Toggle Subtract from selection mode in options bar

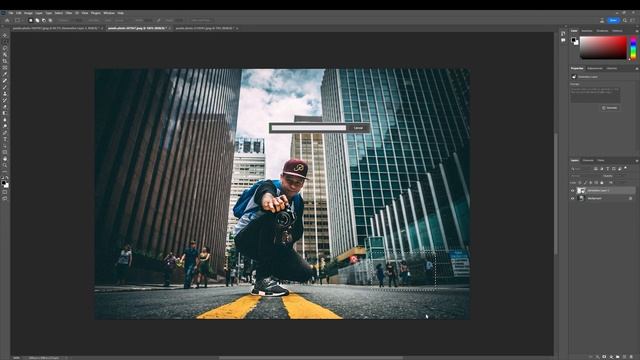click(44, 20)
